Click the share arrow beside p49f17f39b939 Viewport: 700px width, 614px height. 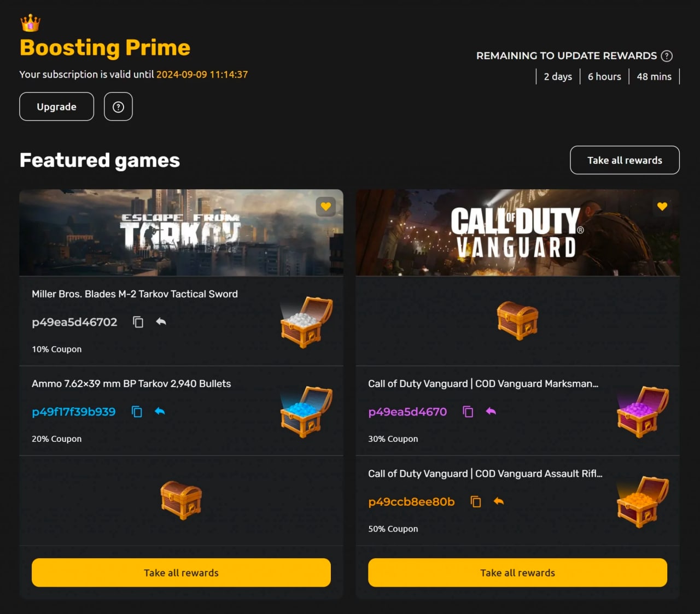click(x=160, y=412)
